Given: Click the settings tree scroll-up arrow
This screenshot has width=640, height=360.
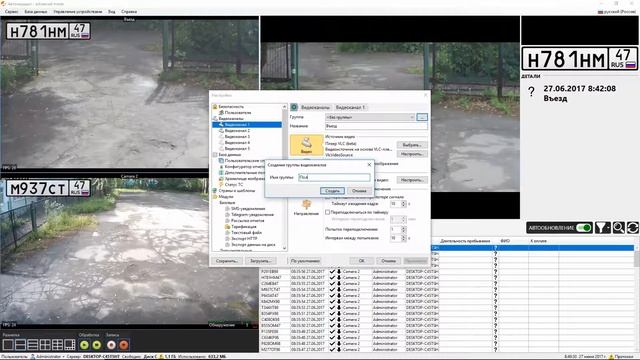Looking at the screenshot, I should click(284, 107).
